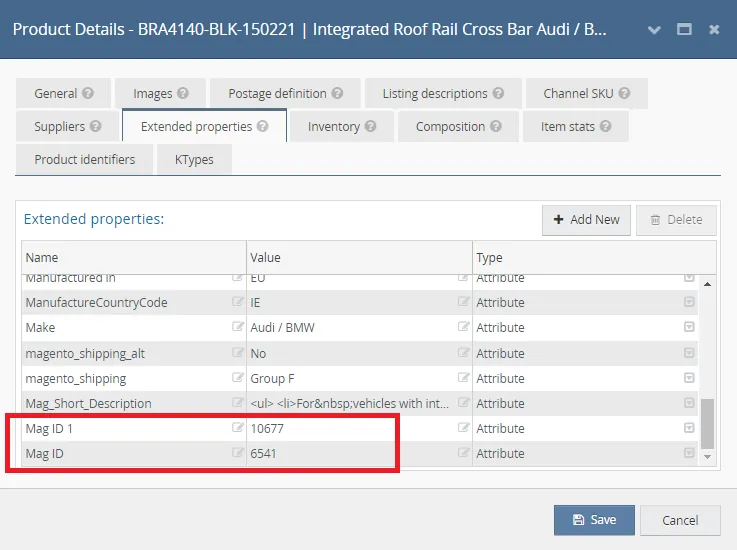Edit value icon for Mag_Short_Description

click(x=463, y=402)
